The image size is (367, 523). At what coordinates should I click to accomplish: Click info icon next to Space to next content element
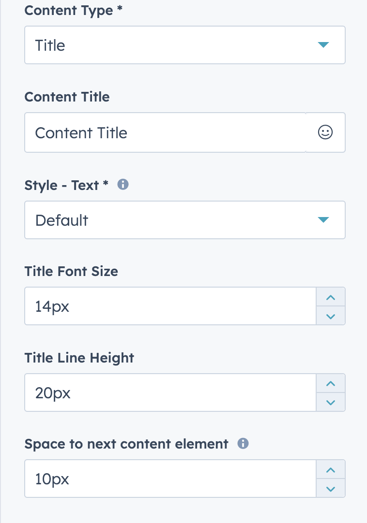(243, 443)
